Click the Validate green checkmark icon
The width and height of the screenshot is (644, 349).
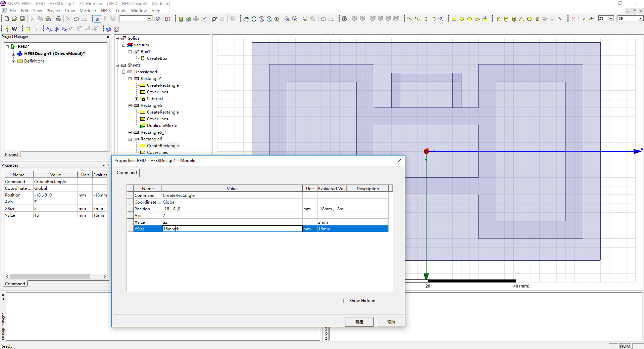[188, 19]
